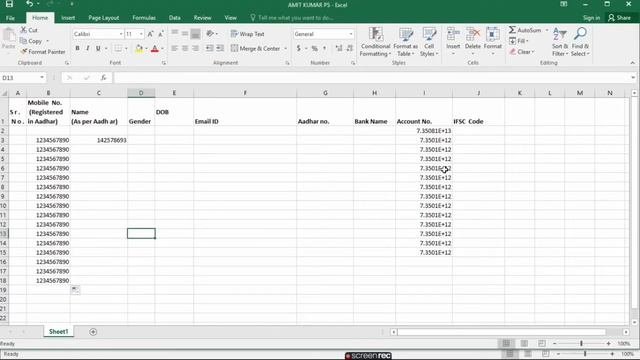Apply Percent Style format

[x=315, y=49]
